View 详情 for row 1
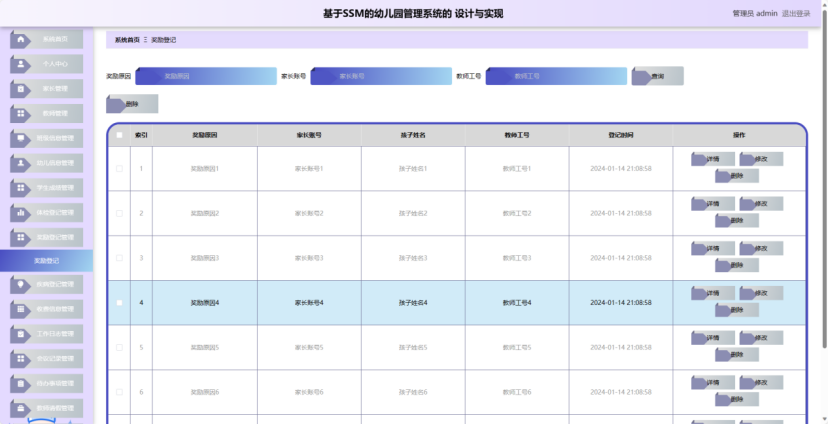Image resolution: width=828 pixels, height=424 pixels. [713, 159]
